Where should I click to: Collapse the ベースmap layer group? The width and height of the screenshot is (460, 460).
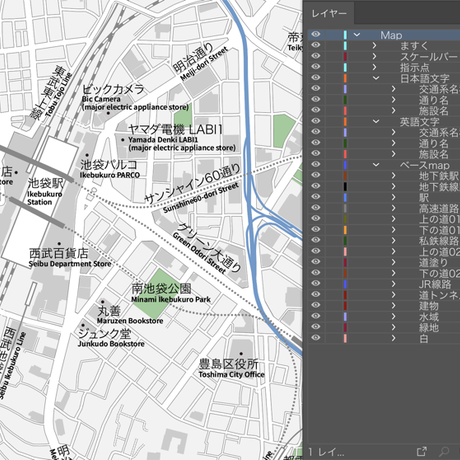pyautogui.click(x=376, y=165)
